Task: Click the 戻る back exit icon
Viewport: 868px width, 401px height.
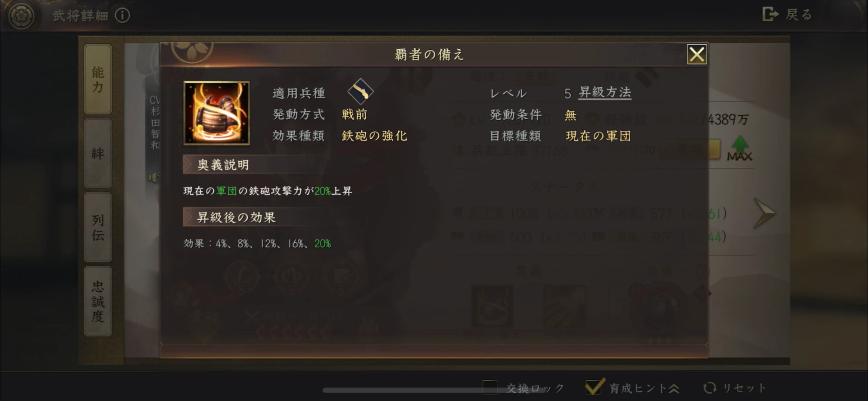Action: [x=770, y=14]
